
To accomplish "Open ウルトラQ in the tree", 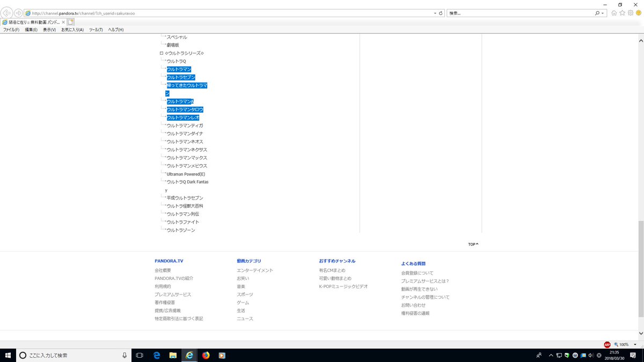I will (x=176, y=61).
